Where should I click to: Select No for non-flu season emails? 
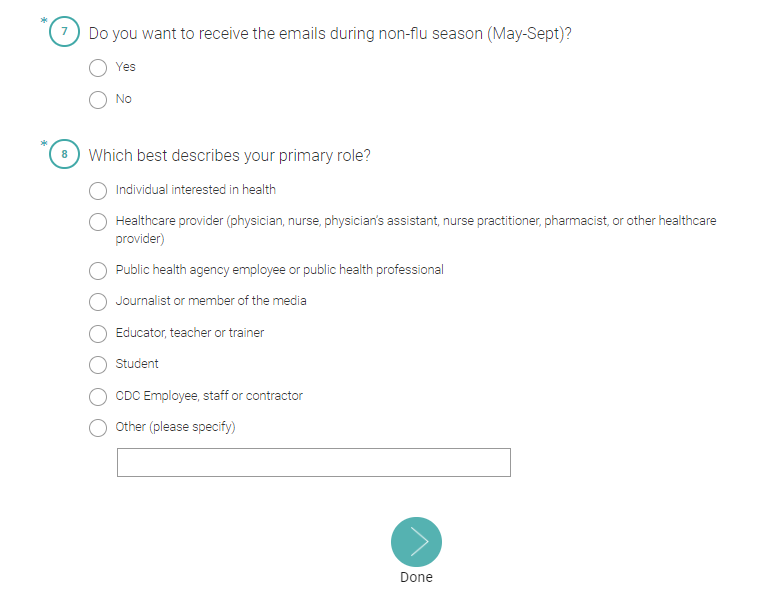tap(98, 99)
